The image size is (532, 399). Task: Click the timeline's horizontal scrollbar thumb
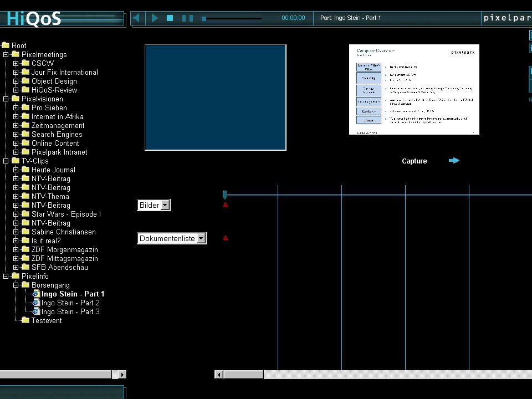coord(243,375)
